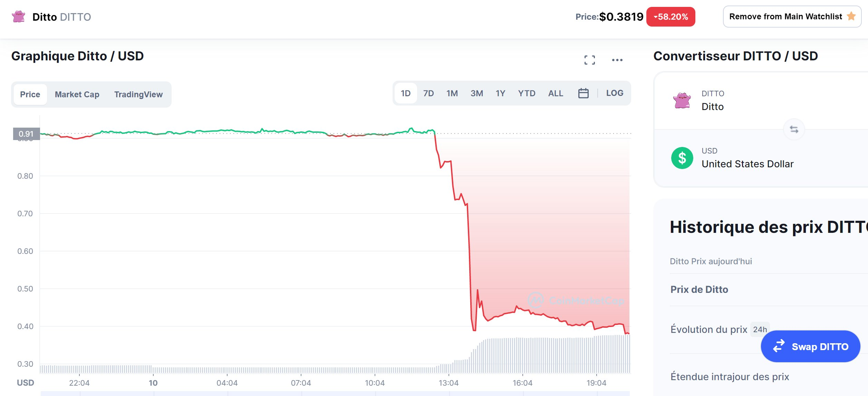Select the ALL time range
Screen dimensions: 868x396
(556, 93)
